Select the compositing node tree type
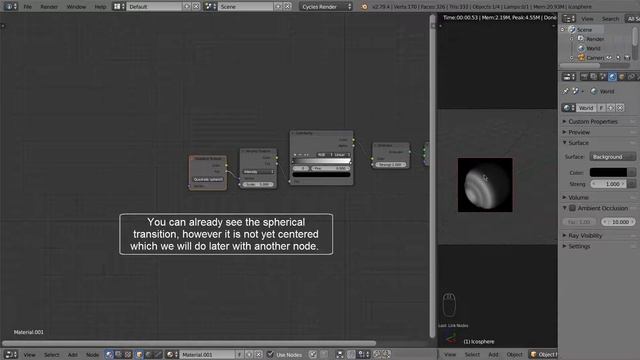Screen dimensions: 640x360 click(x=118, y=355)
